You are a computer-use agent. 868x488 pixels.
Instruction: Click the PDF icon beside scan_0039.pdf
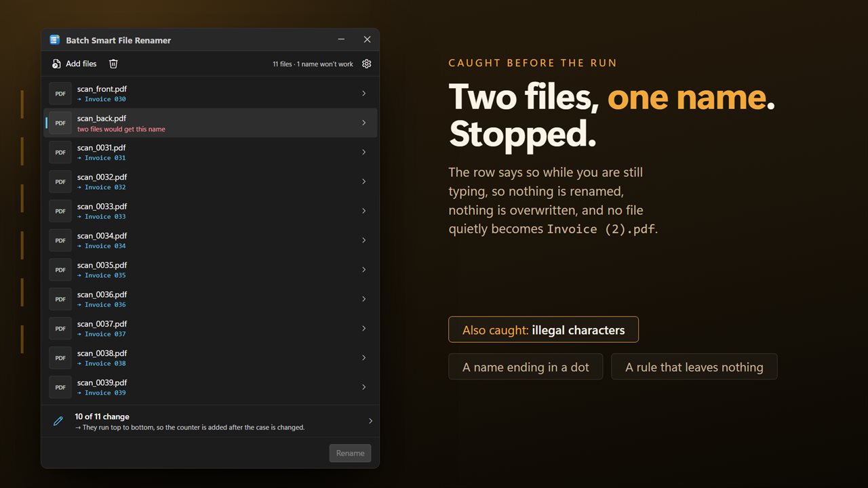60,387
